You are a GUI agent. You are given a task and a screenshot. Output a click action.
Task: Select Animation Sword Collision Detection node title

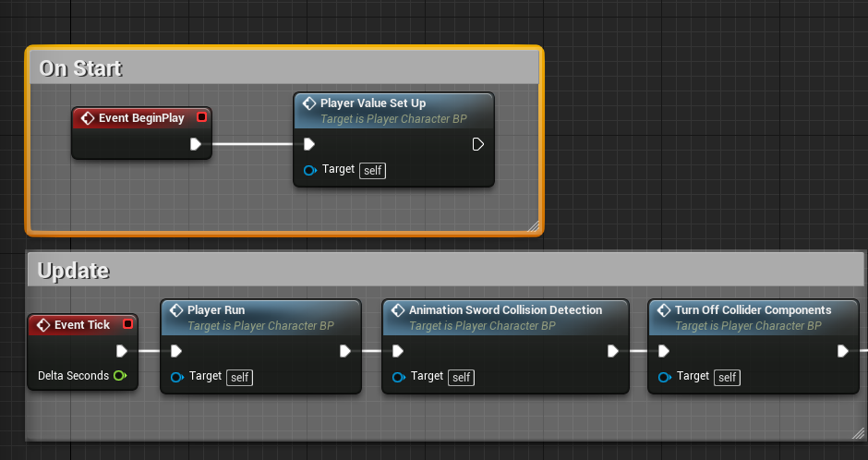[x=505, y=310]
